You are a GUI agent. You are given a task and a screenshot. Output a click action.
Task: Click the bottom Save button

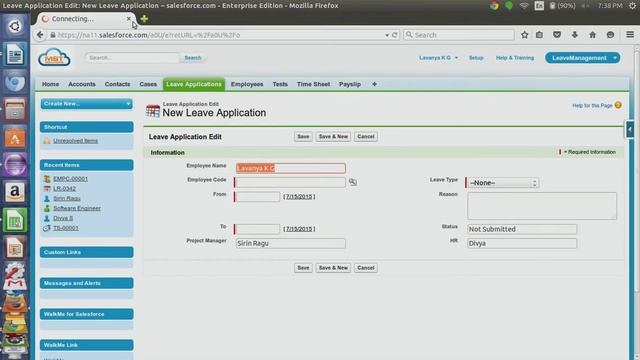pos(303,268)
